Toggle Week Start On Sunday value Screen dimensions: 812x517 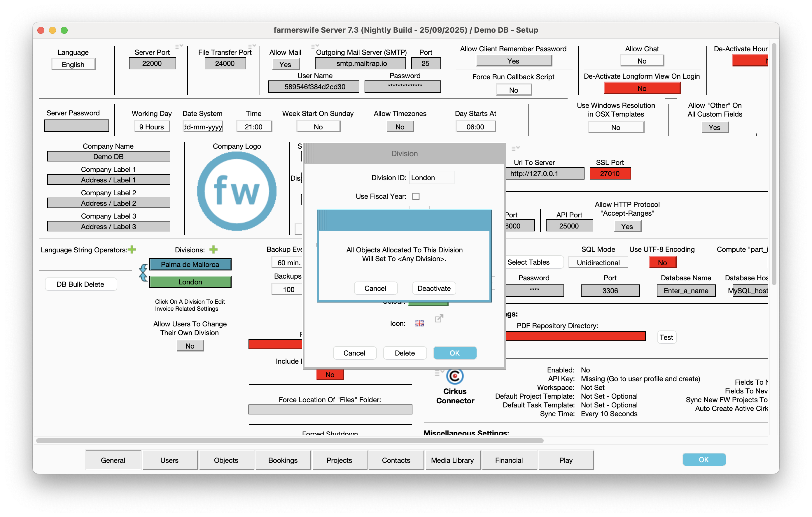pyautogui.click(x=318, y=127)
